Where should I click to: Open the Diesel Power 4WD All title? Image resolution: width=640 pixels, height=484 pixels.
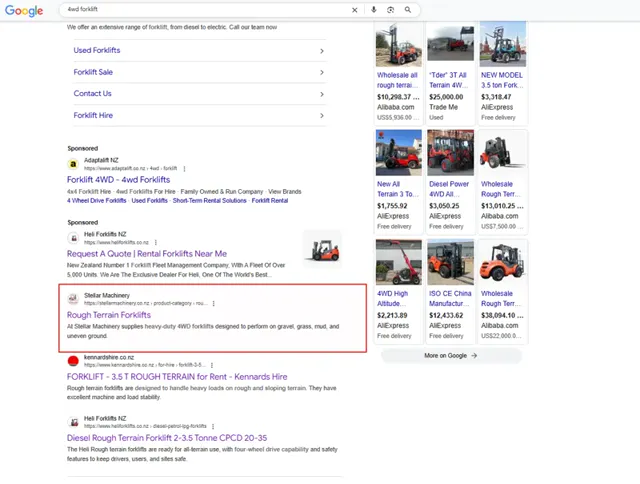(x=449, y=189)
